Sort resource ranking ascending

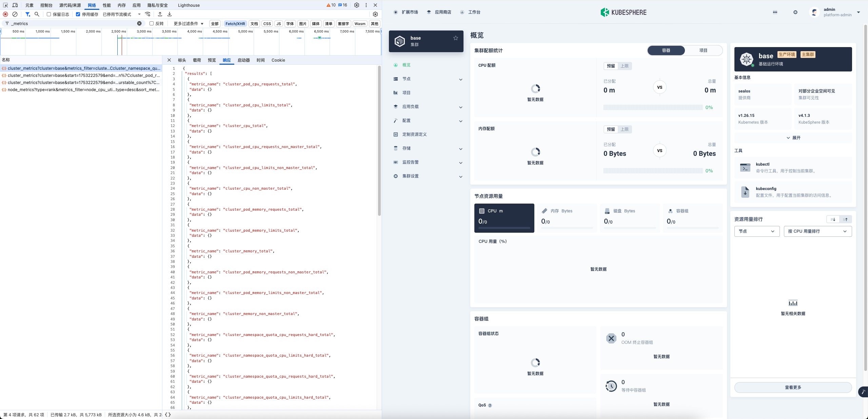coord(846,219)
